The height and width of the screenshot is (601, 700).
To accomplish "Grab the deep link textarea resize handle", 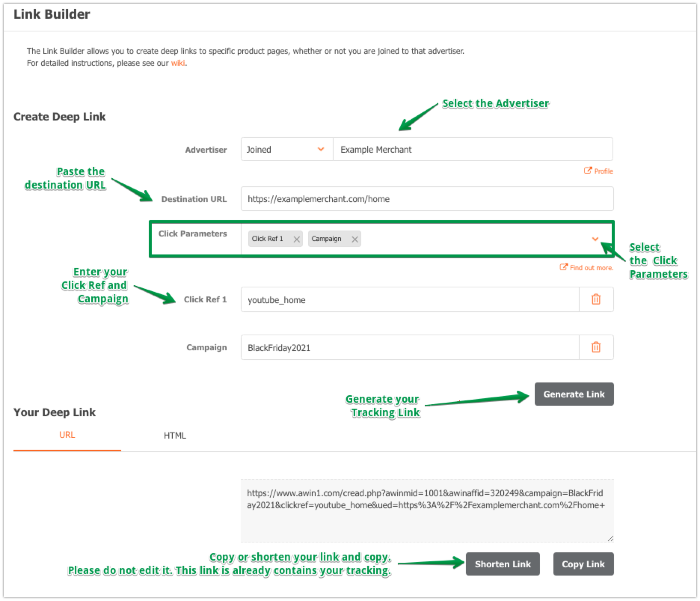I will coord(610,539).
